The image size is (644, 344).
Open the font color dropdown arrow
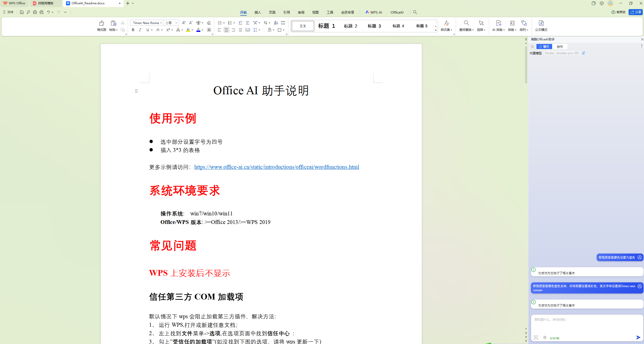pyautogui.click(x=202, y=30)
